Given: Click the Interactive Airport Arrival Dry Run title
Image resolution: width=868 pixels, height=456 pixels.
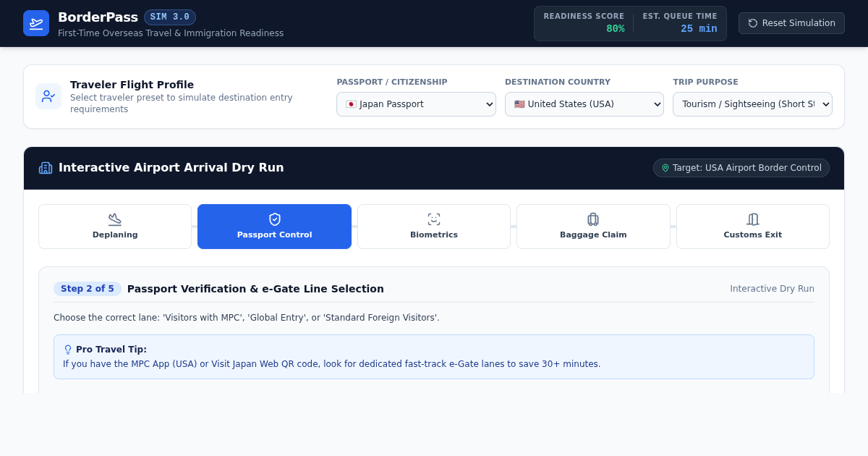Looking at the screenshot, I should click(171, 168).
